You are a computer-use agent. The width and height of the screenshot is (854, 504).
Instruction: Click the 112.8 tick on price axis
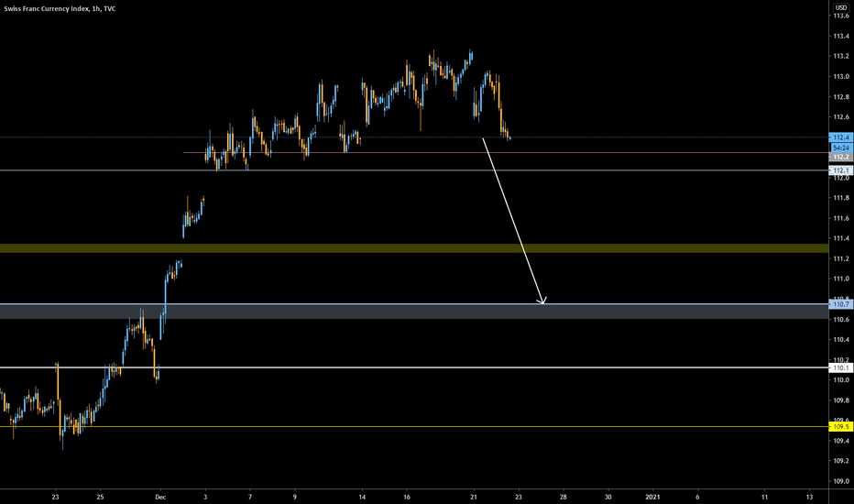[x=840, y=97]
